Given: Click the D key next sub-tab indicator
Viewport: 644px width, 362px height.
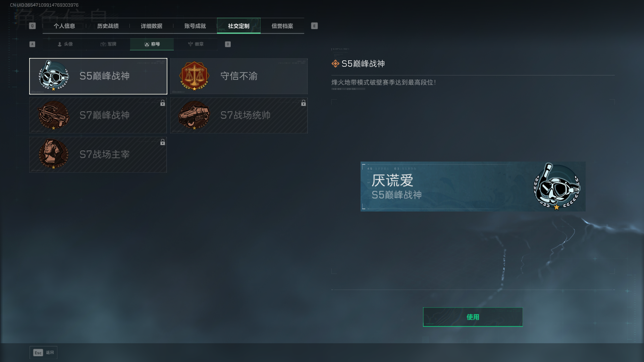Looking at the screenshot, I should (x=228, y=44).
